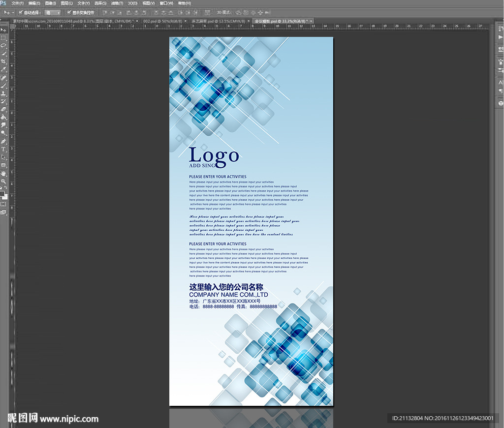Activate the Horizontal Type tool
Image resolution: width=504 pixels, height=428 pixels.
tap(3, 149)
